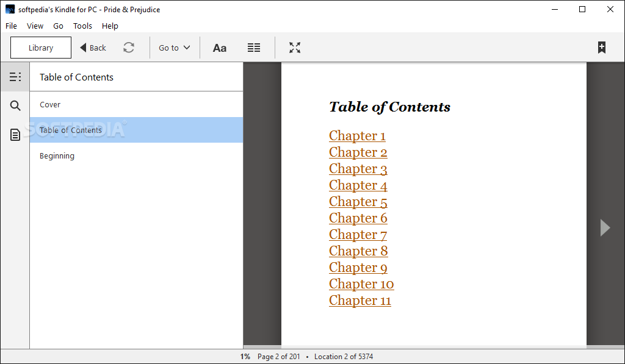Follow the Chapter 11 link
The image size is (625, 364).
(360, 300)
